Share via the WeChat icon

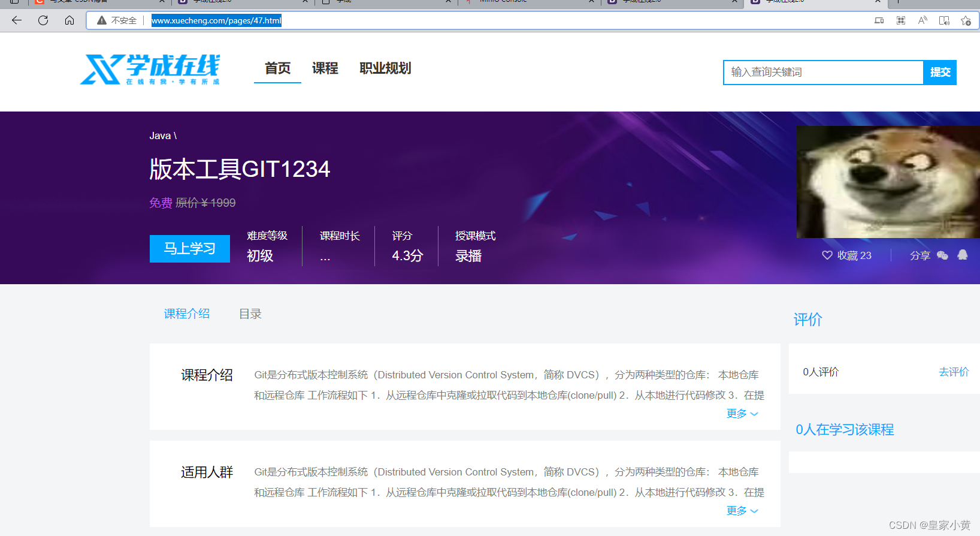pyautogui.click(x=942, y=255)
